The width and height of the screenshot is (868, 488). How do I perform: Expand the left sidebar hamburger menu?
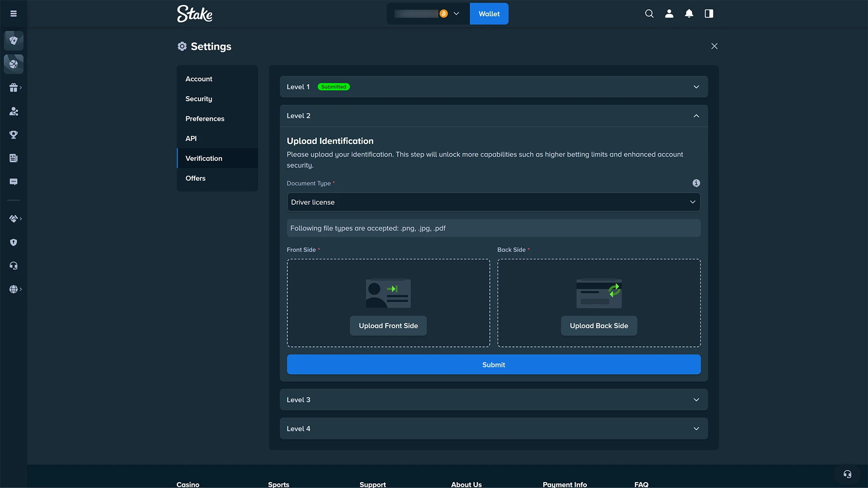point(14,14)
